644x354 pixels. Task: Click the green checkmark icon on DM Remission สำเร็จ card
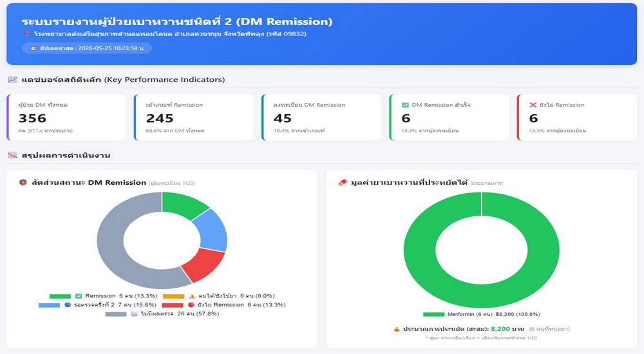405,105
